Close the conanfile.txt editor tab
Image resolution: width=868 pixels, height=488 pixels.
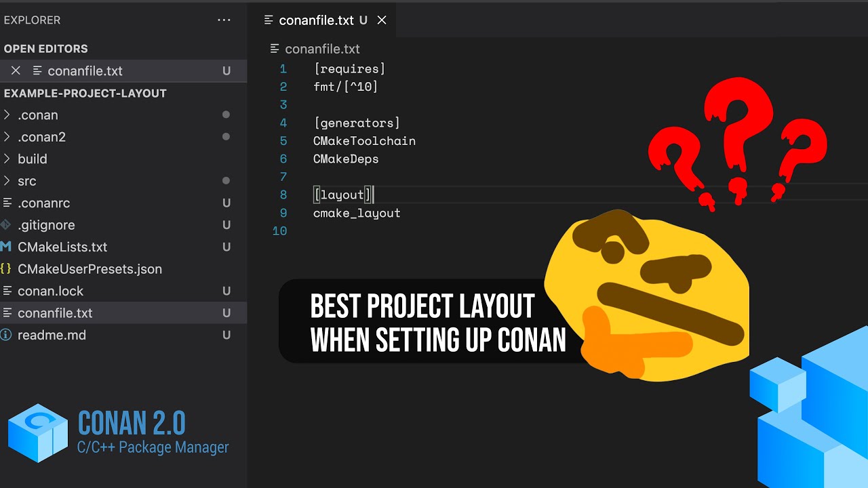pos(382,20)
